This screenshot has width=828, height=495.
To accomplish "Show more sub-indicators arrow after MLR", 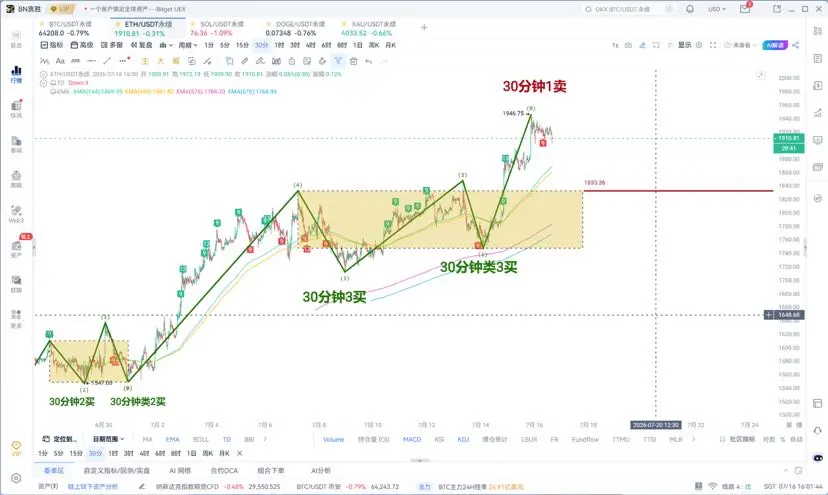I will tap(694, 440).
